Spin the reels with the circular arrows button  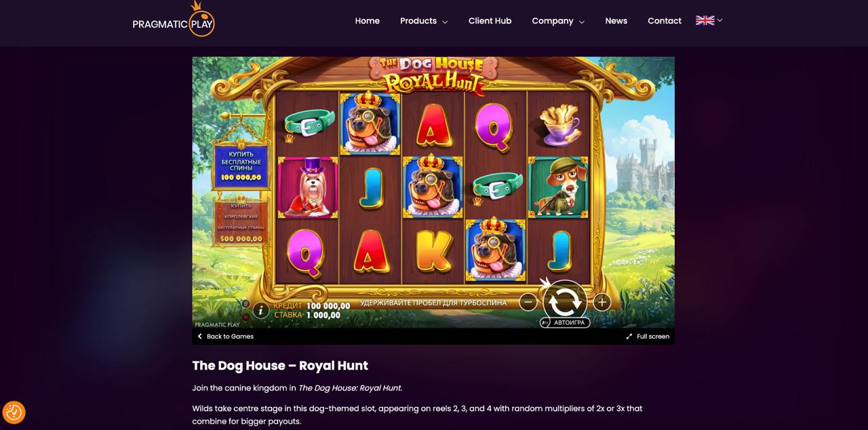coord(565,300)
